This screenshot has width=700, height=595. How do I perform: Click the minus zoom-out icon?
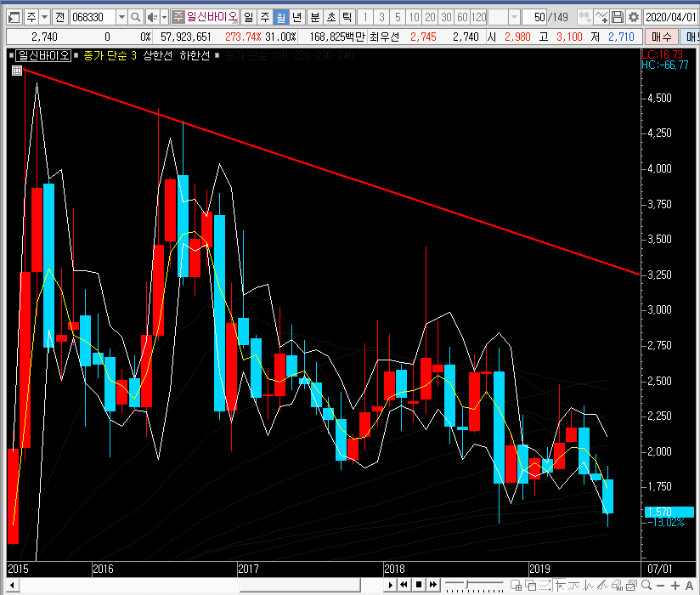(661, 585)
